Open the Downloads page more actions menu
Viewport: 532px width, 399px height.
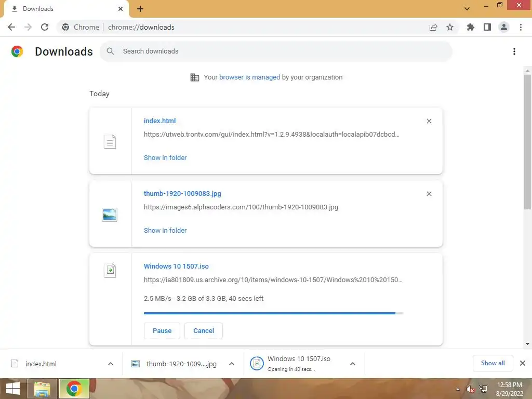point(514,51)
